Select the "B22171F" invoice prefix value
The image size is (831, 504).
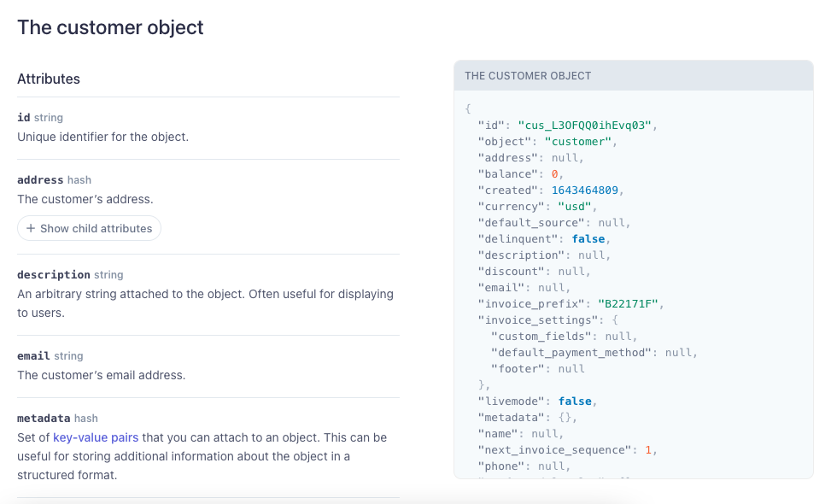pyautogui.click(x=628, y=304)
